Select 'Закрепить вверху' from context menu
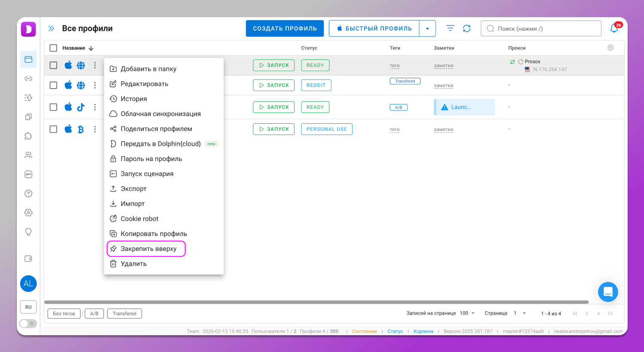644x352 pixels. 148,249
